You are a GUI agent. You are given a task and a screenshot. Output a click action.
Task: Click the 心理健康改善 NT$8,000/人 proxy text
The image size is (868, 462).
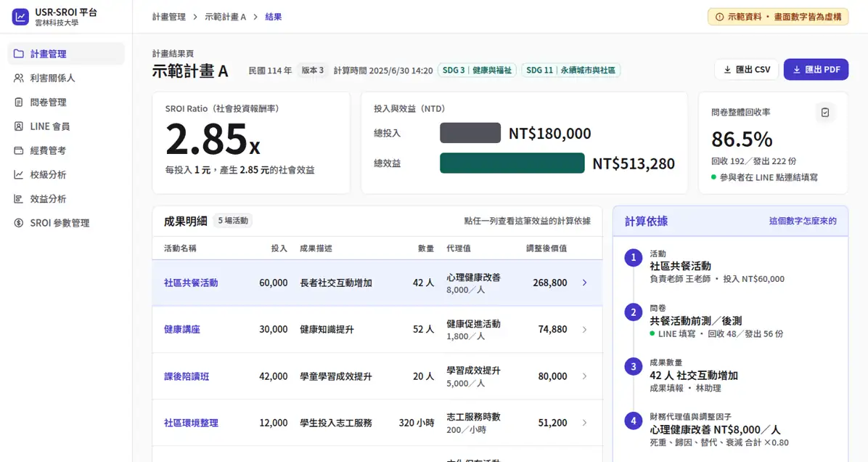[x=715, y=429]
